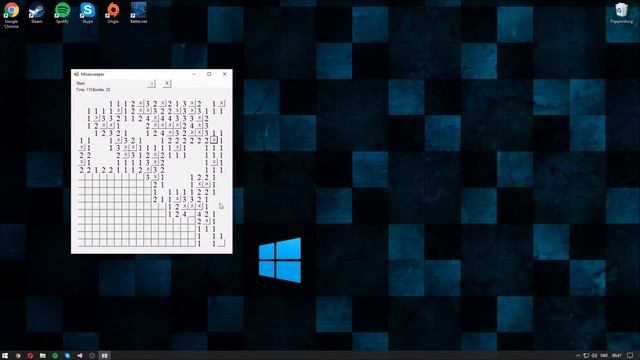This screenshot has height=360, width=640.
Task: Select the Spotify desktop shortcut
Action: (x=62, y=13)
